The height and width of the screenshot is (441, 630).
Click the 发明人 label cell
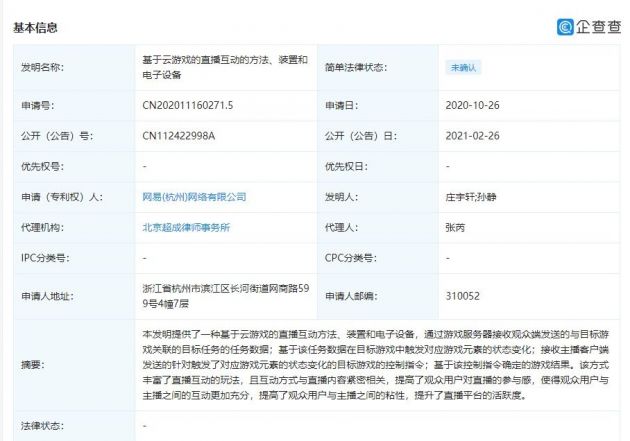pos(378,197)
